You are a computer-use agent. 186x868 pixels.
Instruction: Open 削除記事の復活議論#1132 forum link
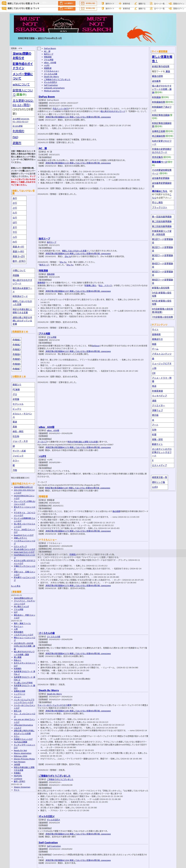[x=78, y=117]
